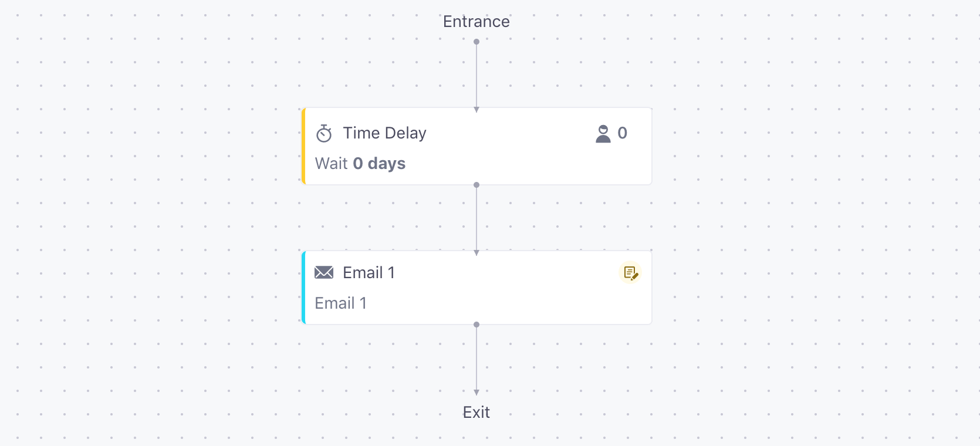Screen dimensions: 980x446
Task: Click the stopwatch icon on Time Delay
Action: [x=324, y=134]
